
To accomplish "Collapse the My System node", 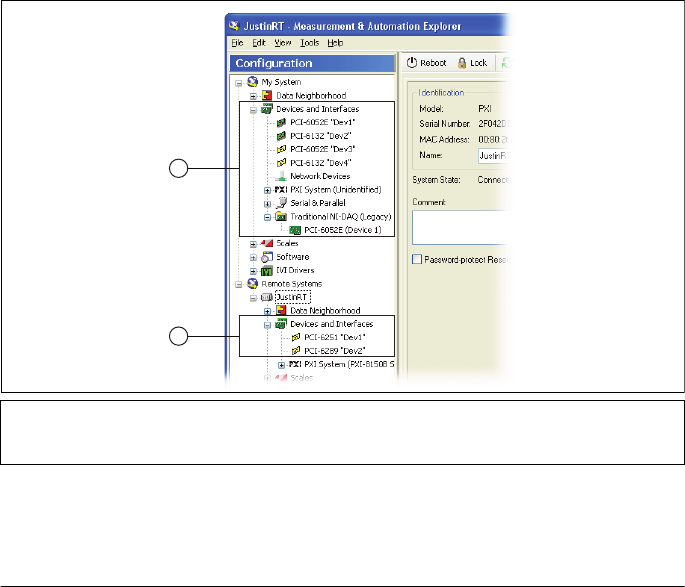I will (x=239, y=83).
